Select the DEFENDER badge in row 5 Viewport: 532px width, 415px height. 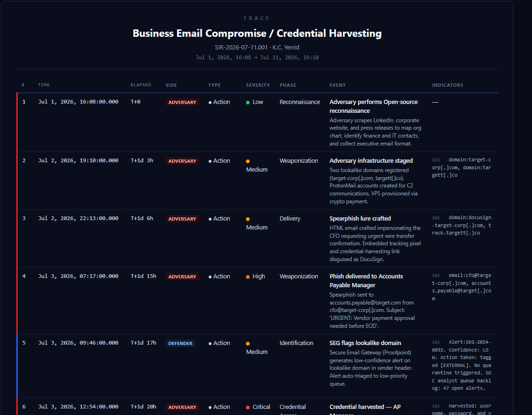tap(180, 343)
